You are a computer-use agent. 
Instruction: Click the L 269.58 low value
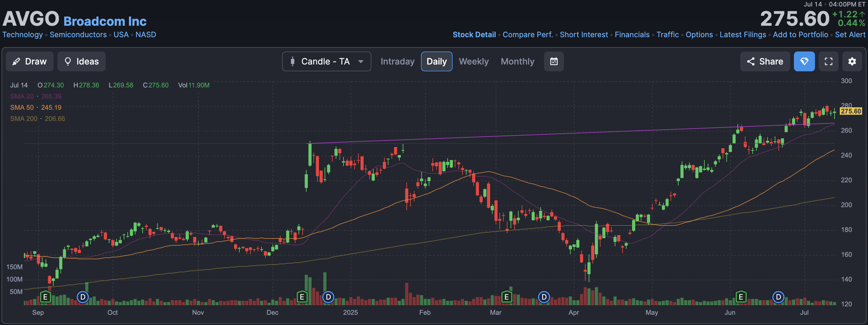(121, 85)
